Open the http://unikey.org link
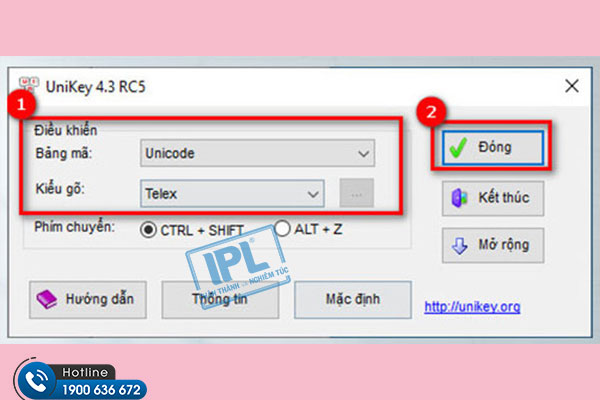 472,307
